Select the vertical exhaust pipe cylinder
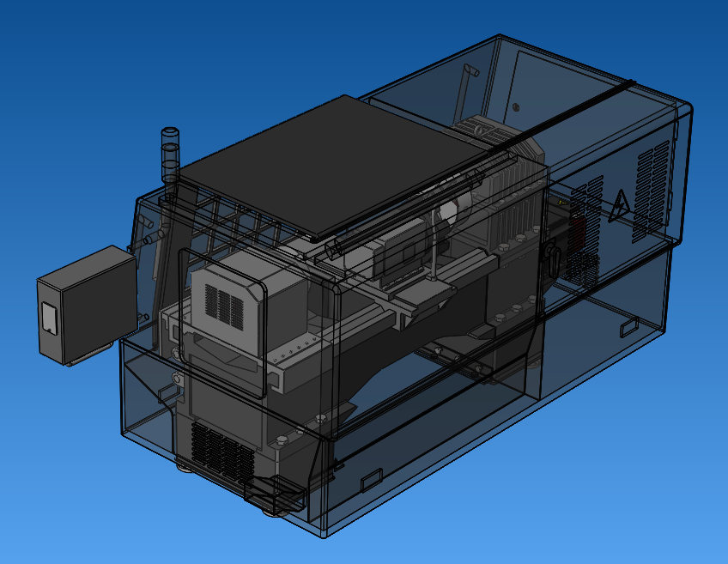 click(170, 155)
